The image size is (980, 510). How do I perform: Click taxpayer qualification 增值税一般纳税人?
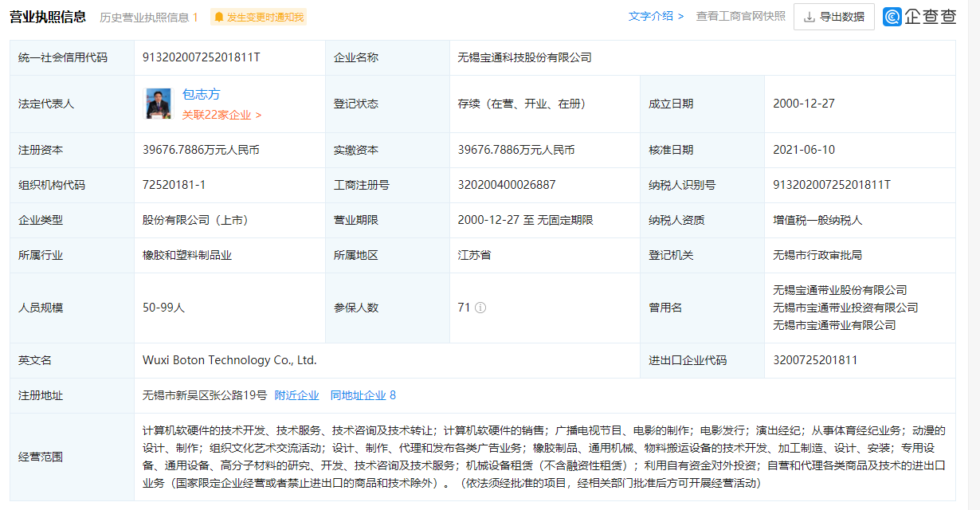[x=817, y=220]
